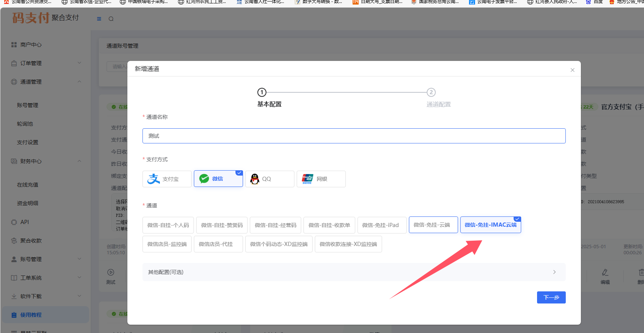Click the 账号管理 person icon
The height and width of the screenshot is (333, 644).
point(14,259)
